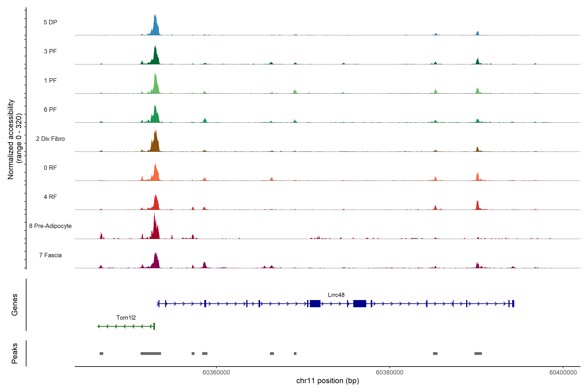Click the 60400000 axis tick label

tap(563, 372)
